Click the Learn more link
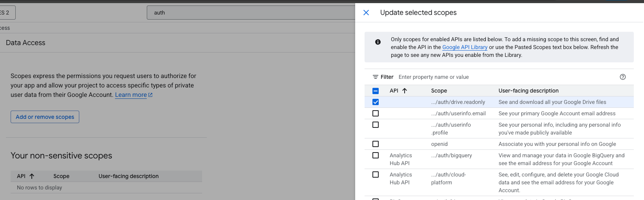The height and width of the screenshot is (200, 644). (131, 95)
